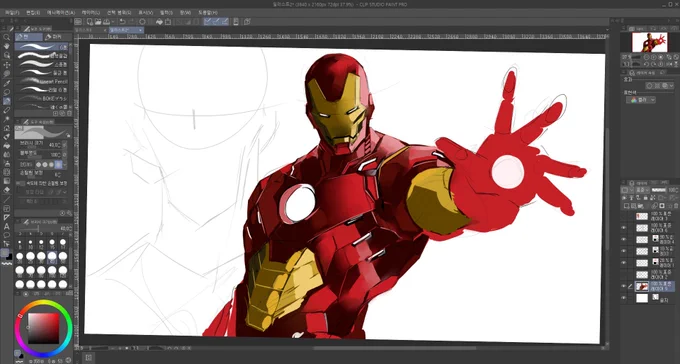Click the Open file folder icon
Screen dimensions: 680x364
[x=98, y=22]
